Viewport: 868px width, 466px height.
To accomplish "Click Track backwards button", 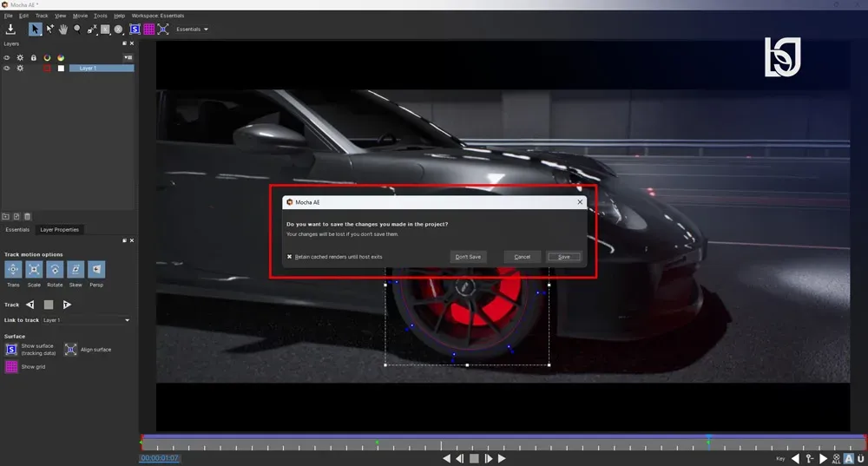I will coord(30,305).
